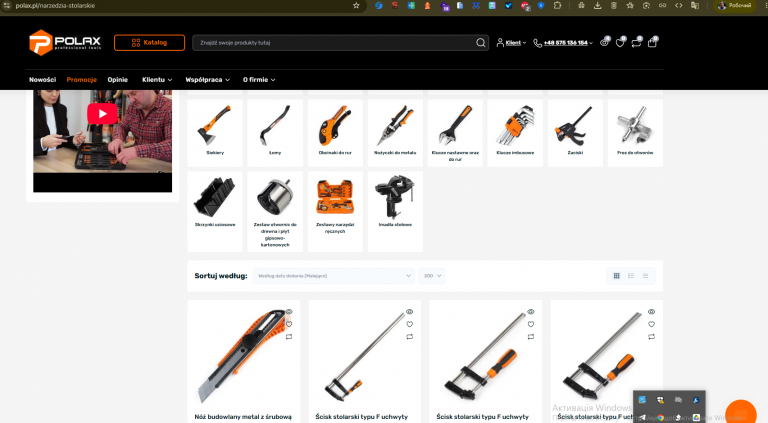Expand the phone number +48 dropdown
The width and height of the screenshot is (768, 423).
click(x=563, y=43)
